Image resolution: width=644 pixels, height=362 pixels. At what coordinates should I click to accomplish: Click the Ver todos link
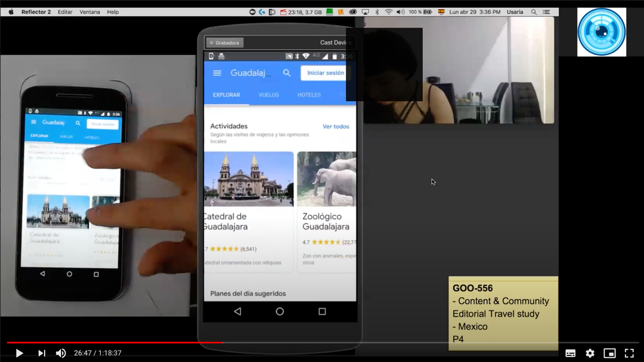336,126
